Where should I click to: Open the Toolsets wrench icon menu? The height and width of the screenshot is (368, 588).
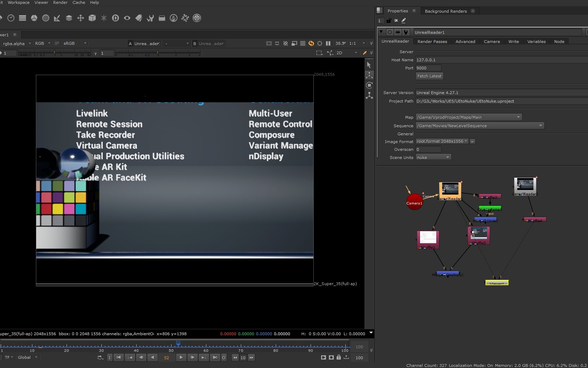click(150, 18)
